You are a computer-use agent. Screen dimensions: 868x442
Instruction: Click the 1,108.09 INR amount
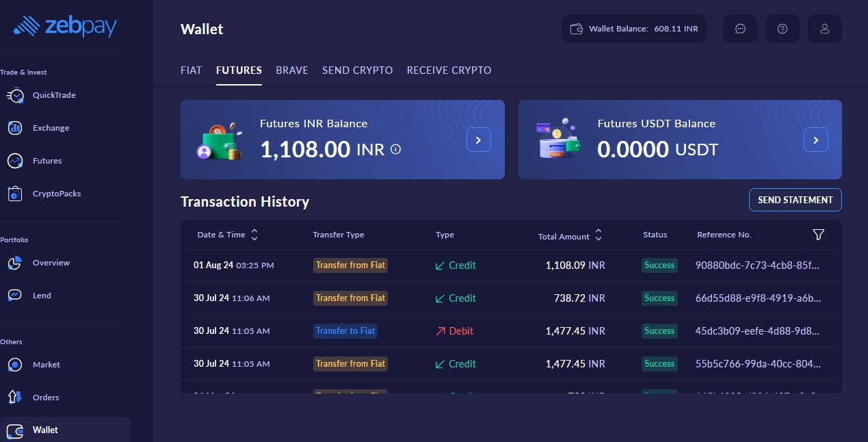pyautogui.click(x=575, y=265)
